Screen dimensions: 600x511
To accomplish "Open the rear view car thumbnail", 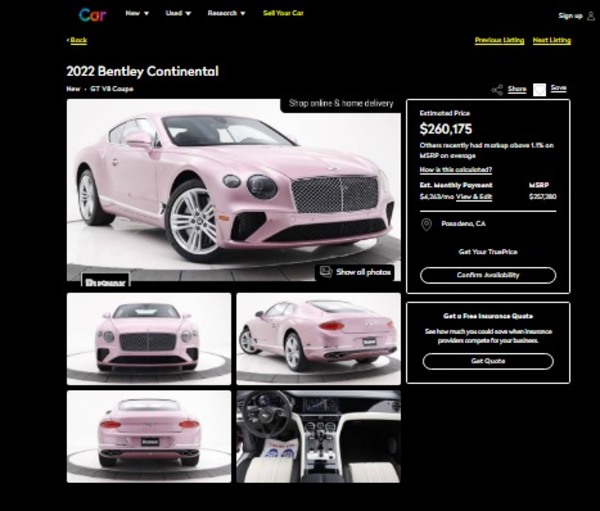I will point(148,436).
